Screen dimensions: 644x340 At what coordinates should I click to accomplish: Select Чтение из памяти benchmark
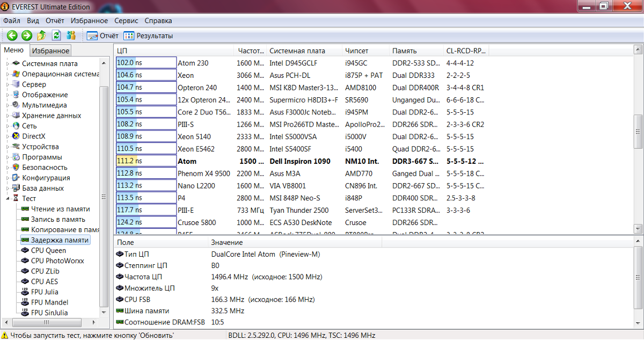(x=60, y=209)
